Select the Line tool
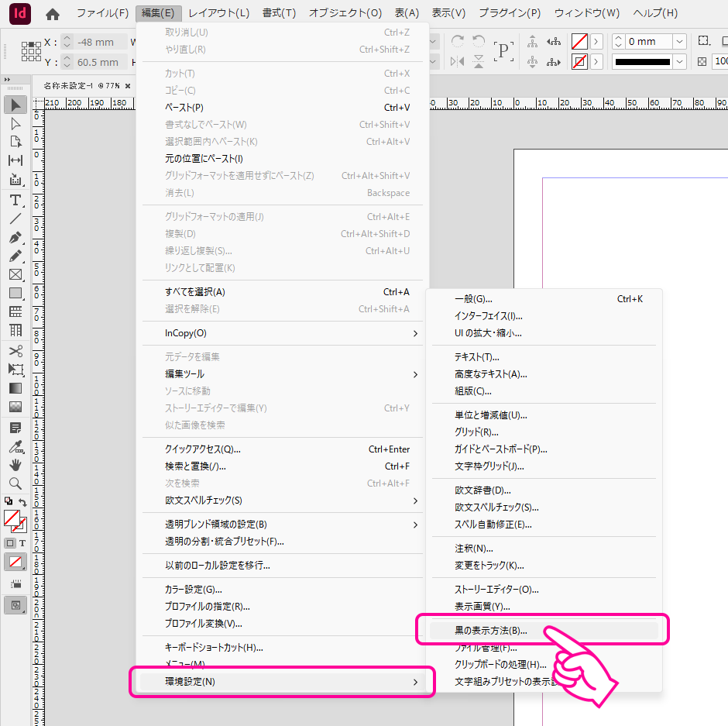 [x=15, y=218]
